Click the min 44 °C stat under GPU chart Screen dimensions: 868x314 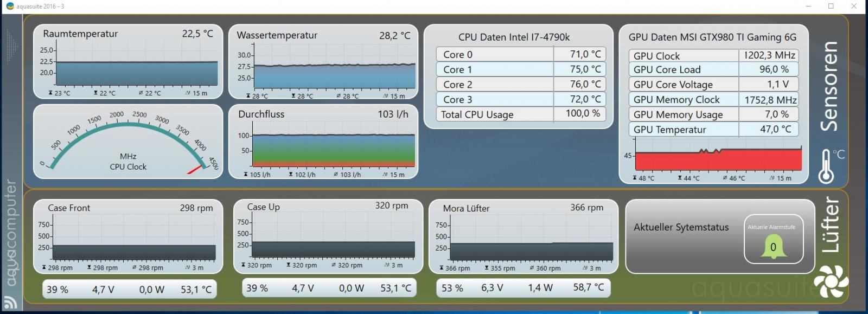(689, 178)
